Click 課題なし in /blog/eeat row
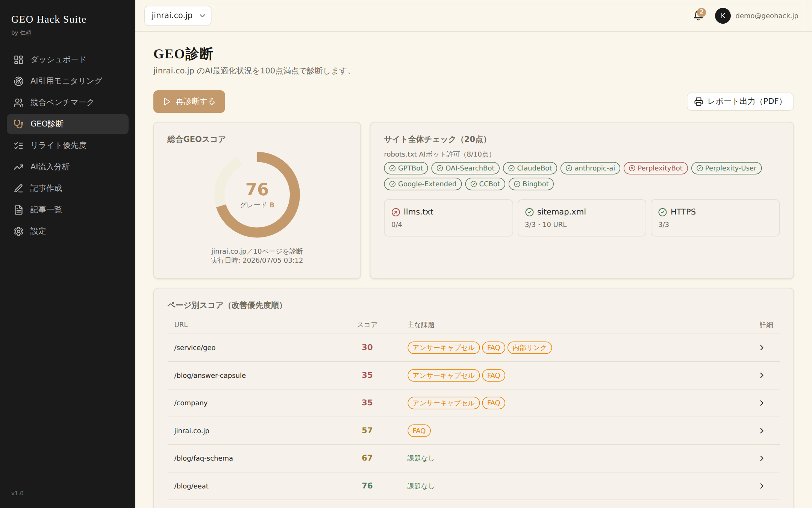812x508 pixels. [421, 486]
